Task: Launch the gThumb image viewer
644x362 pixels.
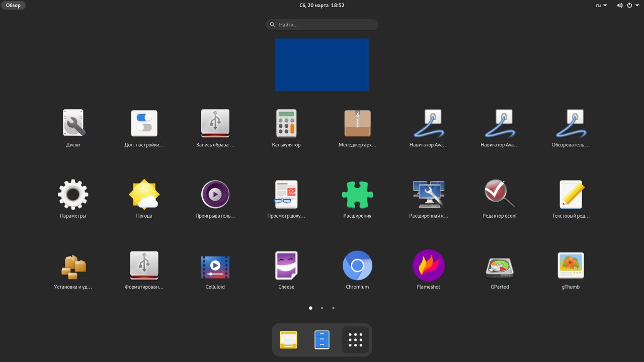Action: tap(571, 265)
